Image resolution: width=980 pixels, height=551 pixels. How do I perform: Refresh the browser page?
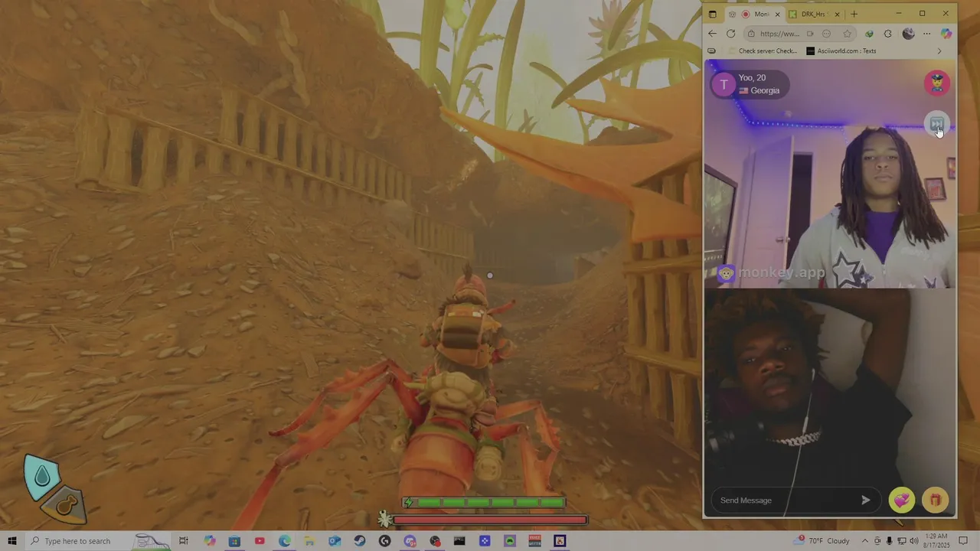tap(731, 34)
